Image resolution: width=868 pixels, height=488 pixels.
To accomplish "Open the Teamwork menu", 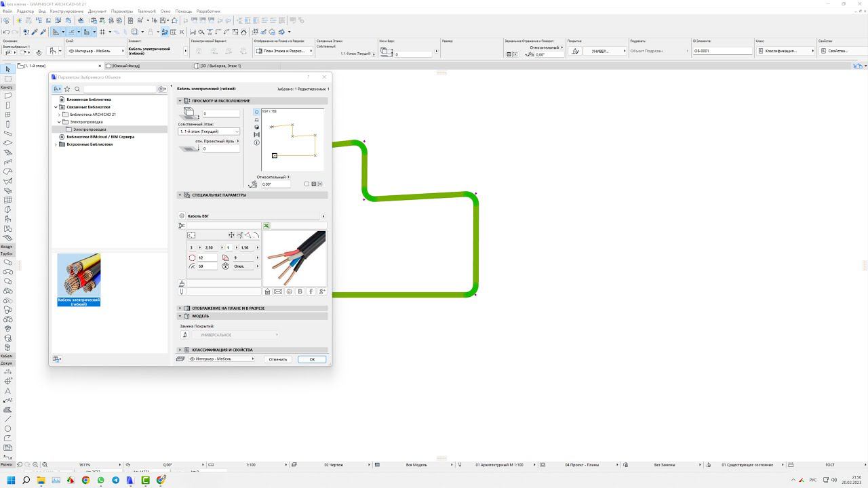I will [x=146, y=12].
